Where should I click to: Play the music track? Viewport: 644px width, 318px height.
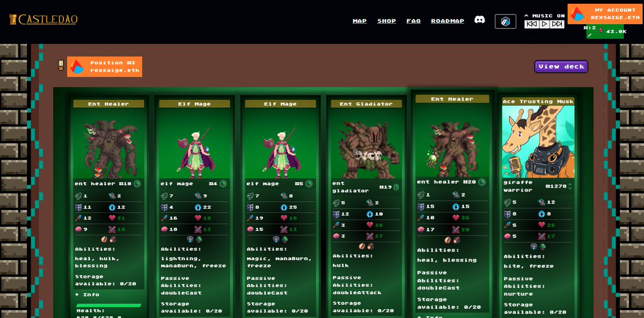pos(544,24)
